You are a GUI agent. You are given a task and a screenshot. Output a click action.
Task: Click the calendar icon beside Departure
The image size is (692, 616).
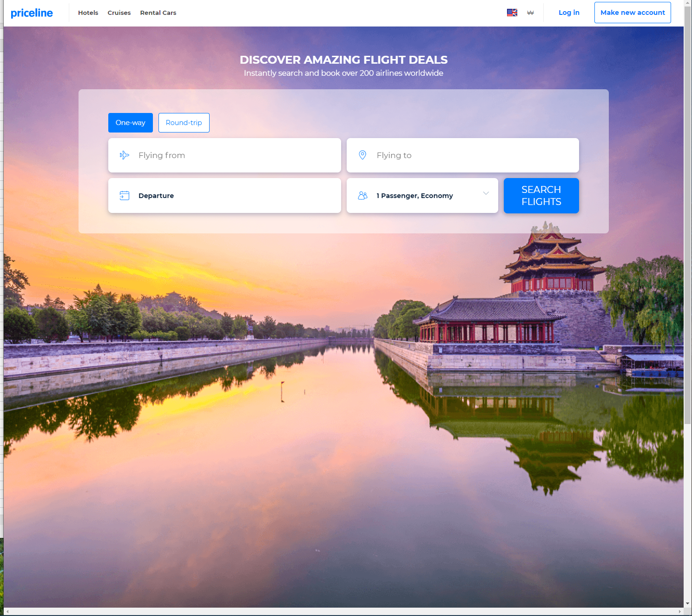pyautogui.click(x=124, y=196)
